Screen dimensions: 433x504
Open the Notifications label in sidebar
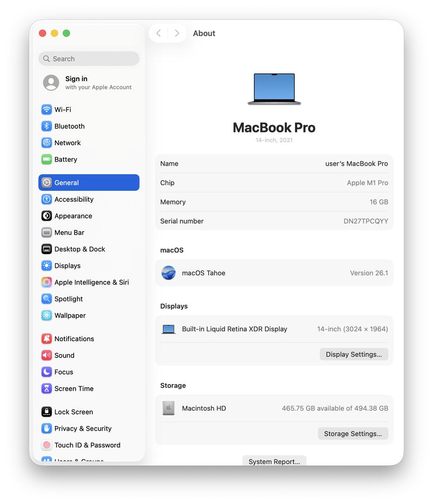(74, 339)
